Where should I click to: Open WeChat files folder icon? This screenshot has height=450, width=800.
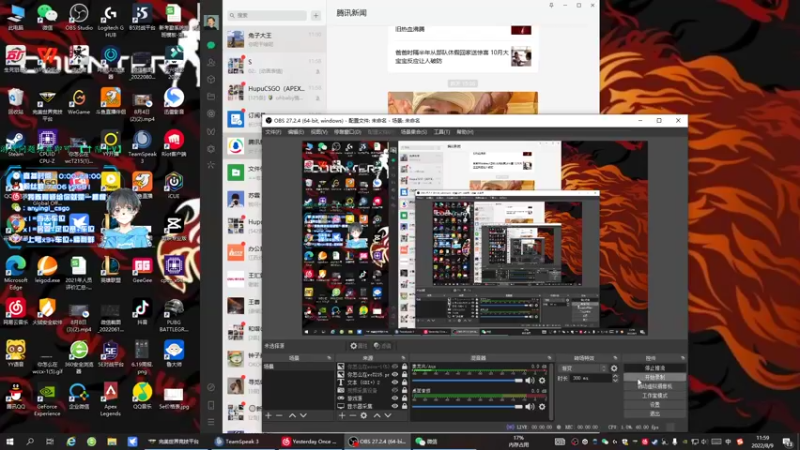(x=211, y=96)
